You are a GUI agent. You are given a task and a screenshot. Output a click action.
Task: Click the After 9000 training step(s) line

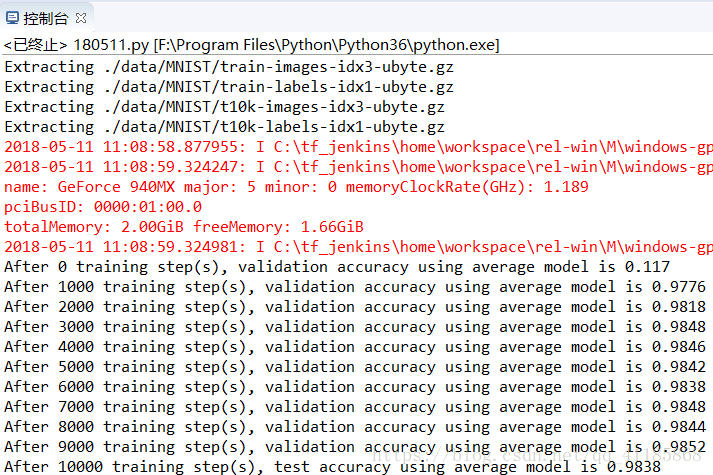point(355,447)
